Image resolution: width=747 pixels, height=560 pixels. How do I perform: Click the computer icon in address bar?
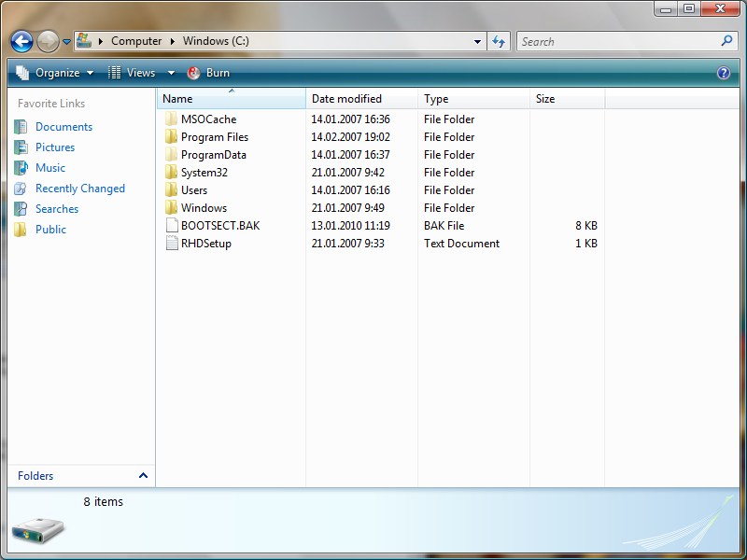click(84, 40)
